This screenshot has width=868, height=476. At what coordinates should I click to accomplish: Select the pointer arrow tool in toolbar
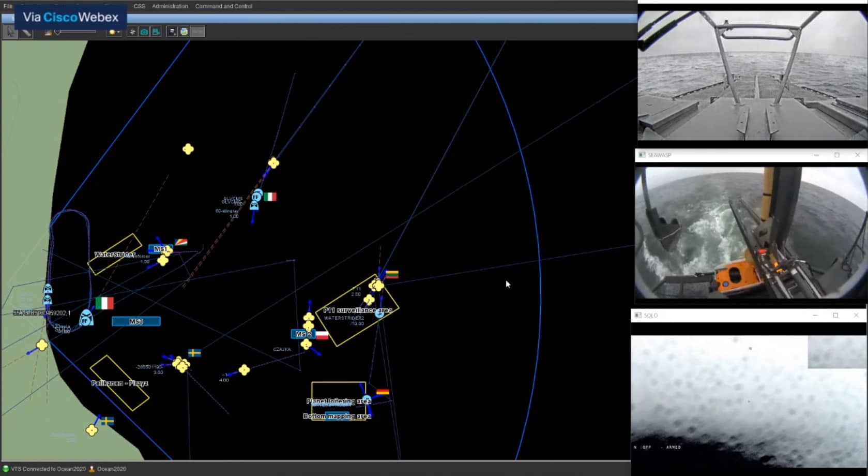(10, 32)
